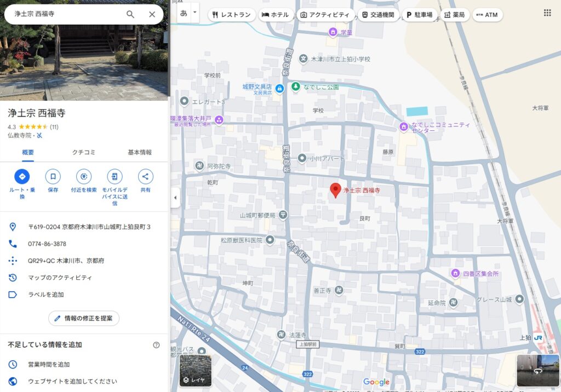
Task: Click the 付近を検索 nearby icon
Action: [84, 176]
